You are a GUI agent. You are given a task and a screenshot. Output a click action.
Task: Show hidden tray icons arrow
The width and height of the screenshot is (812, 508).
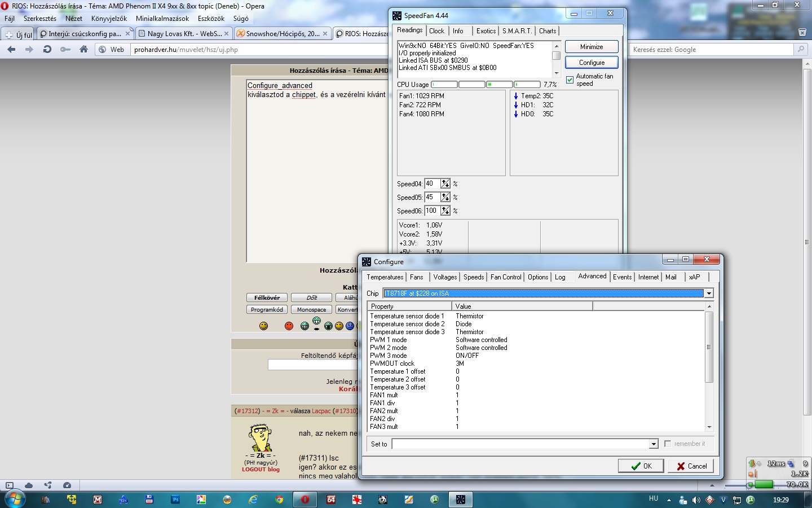[x=669, y=500]
